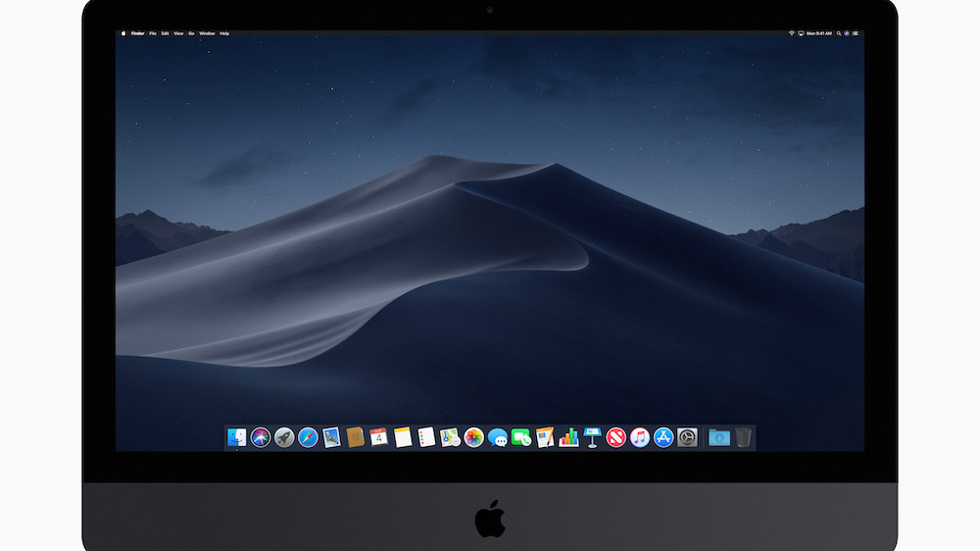Image resolution: width=980 pixels, height=551 pixels.
Task: Open the Go menu
Action: click(x=191, y=33)
